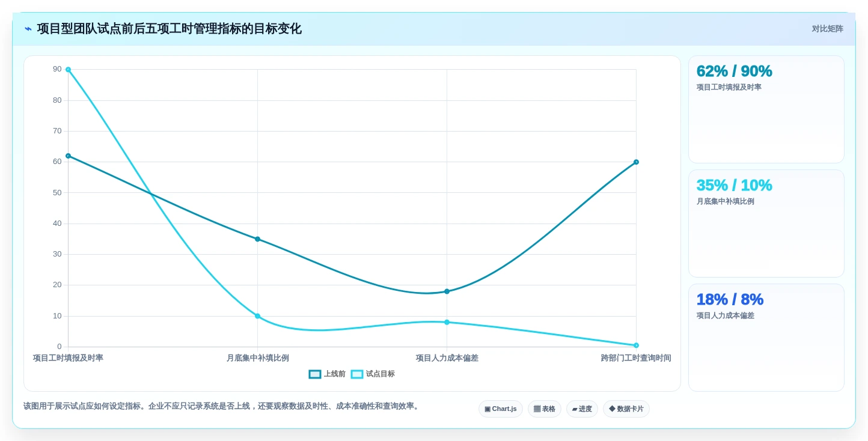The height and width of the screenshot is (441, 868).
Task: Click the 试点目标 legend color box
Action: click(x=357, y=374)
